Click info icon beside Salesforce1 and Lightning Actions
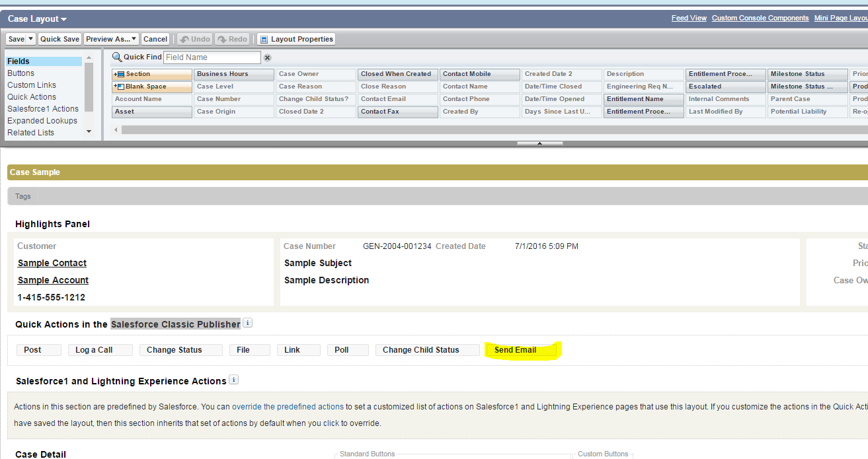Viewport: 868px width, 459px height. click(233, 380)
